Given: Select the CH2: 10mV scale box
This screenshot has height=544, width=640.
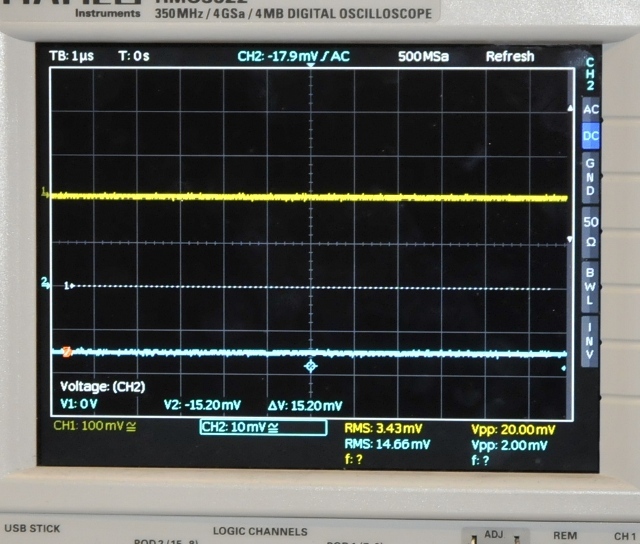Looking at the screenshot, I should tap(263, 427).
